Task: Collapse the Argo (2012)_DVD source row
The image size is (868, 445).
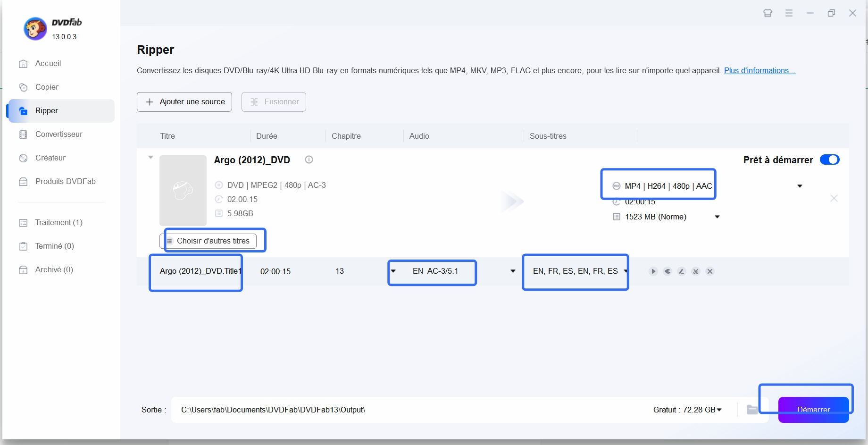Action: (151, 158)
